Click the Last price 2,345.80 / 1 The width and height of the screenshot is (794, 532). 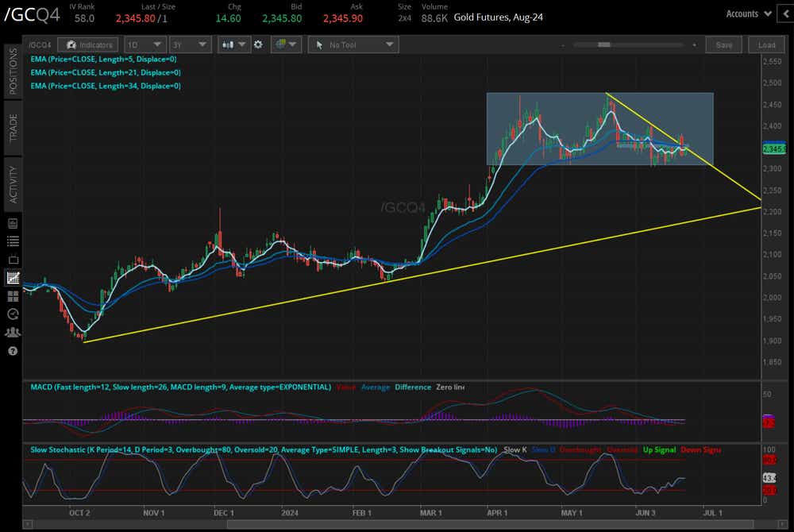tap(141, 18)
